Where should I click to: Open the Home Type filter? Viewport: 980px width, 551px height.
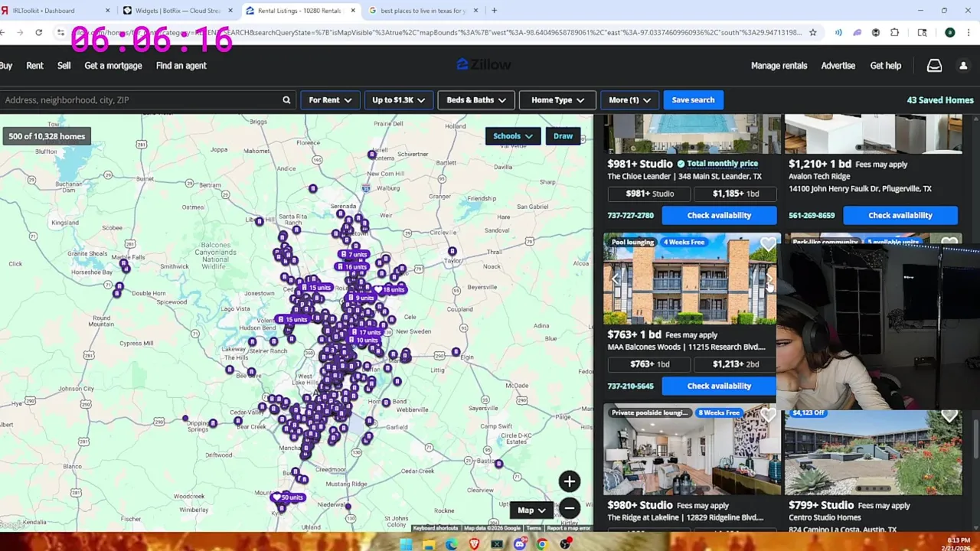pyautogui.click(x=557, y=100)
